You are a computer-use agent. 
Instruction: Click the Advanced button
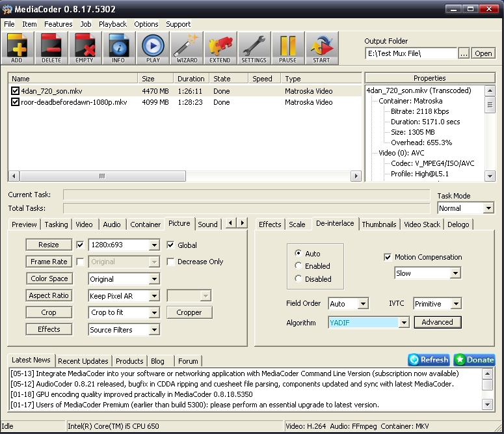click(437, 322)
